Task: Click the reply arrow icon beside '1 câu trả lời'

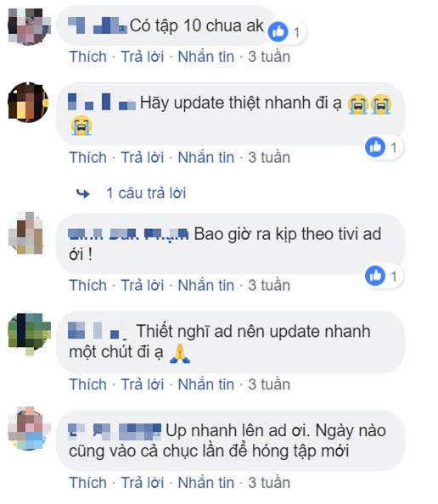Action: tap(83, 193)
